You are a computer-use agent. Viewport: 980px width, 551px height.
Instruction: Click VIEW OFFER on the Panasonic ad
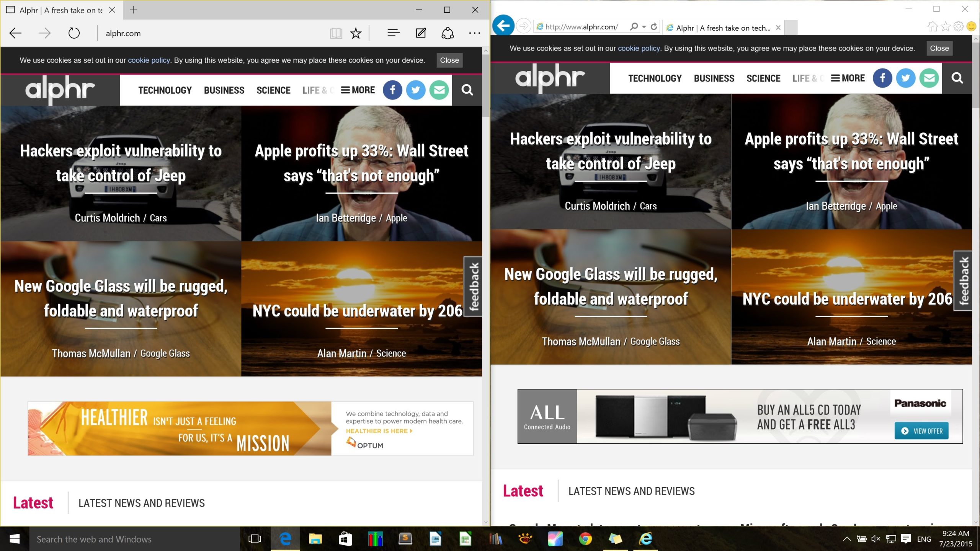click(x=921, y=430)
